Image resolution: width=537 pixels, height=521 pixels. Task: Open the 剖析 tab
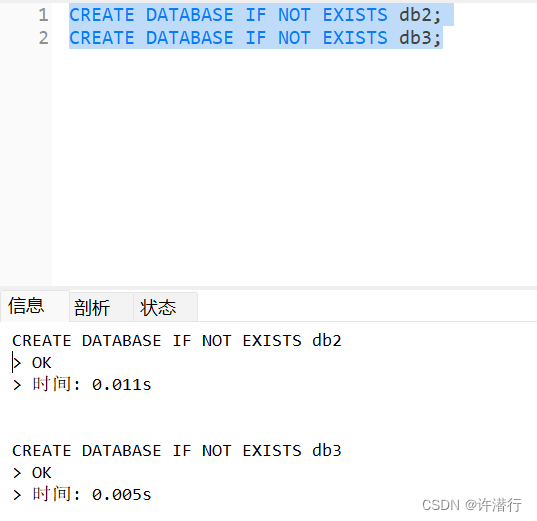[x=101, y=307]
